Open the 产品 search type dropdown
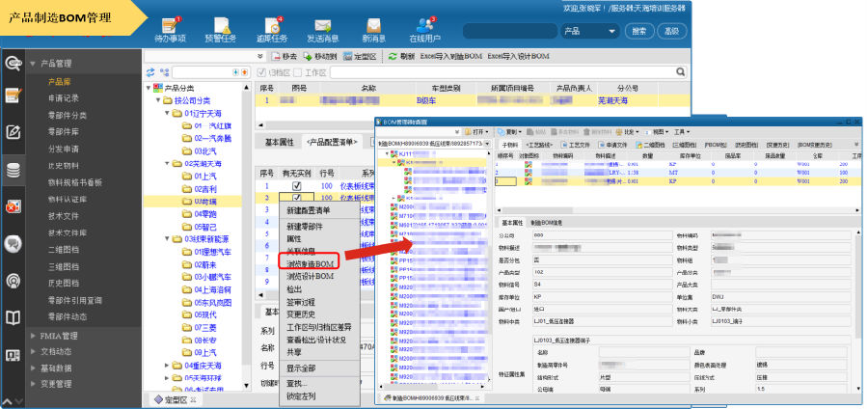This screenshot has width=868, height=409. (x=589, y=32)
